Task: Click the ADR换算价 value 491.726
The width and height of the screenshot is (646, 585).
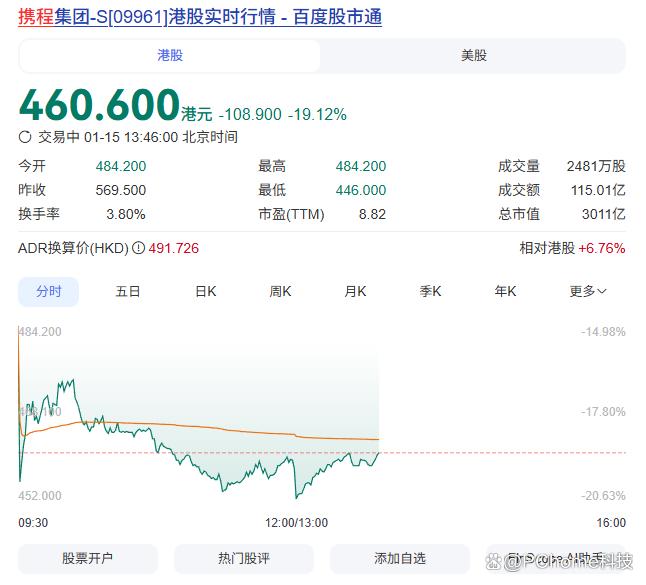Action: click(174, 248)
